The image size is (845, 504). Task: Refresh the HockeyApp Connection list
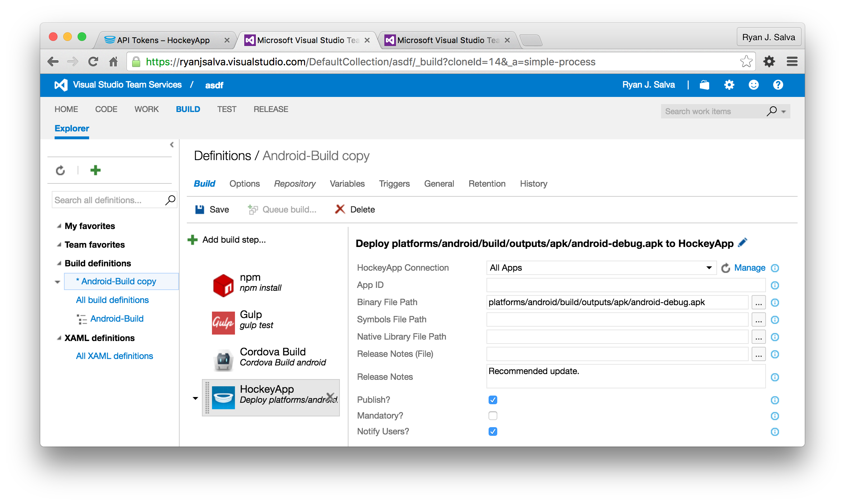point(725,268)
